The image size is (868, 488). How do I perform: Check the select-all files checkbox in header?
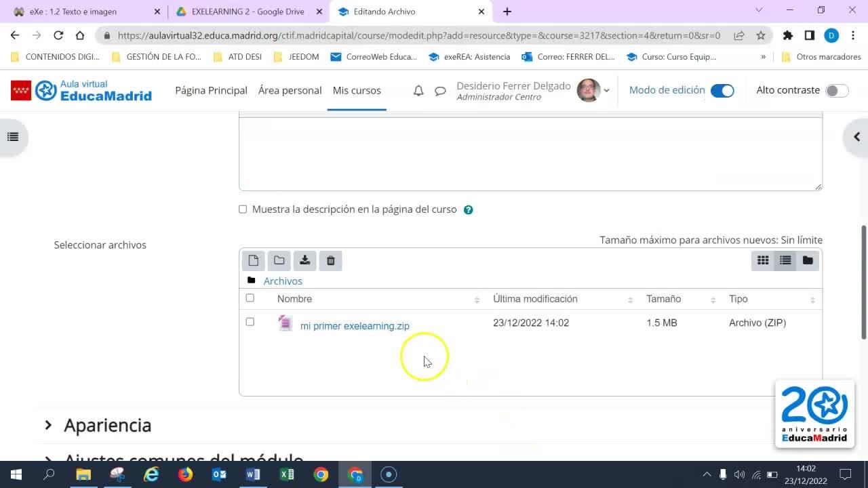pos(250,298)
